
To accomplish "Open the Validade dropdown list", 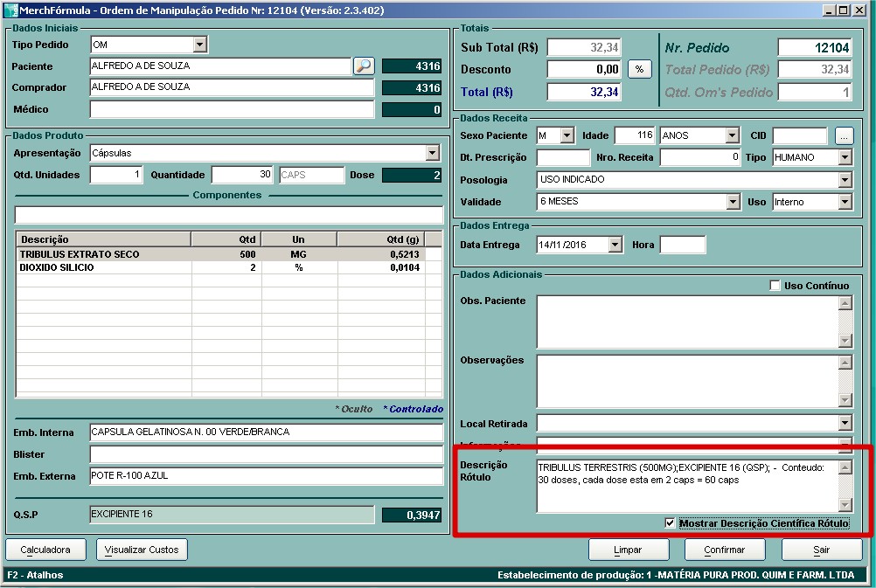I will pyautogui.click(x=733, y=202).
